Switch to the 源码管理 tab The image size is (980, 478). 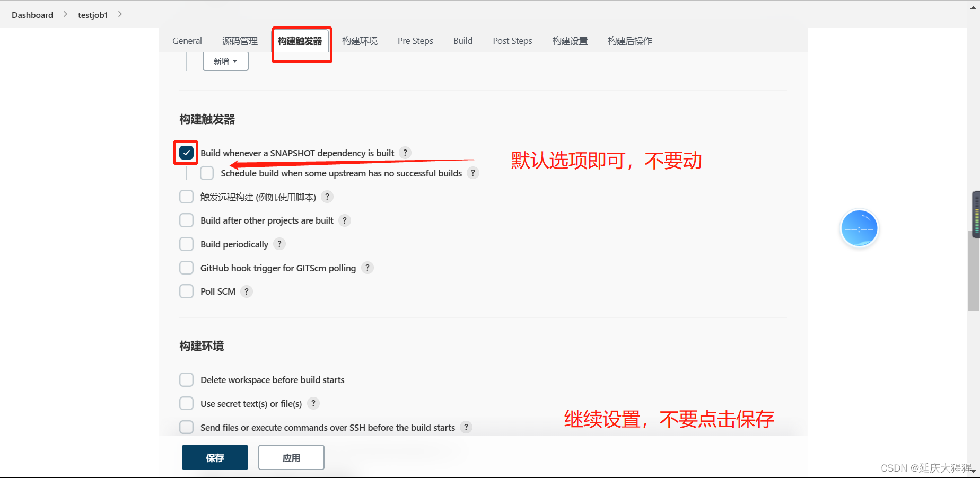click(x=239, y=41)
